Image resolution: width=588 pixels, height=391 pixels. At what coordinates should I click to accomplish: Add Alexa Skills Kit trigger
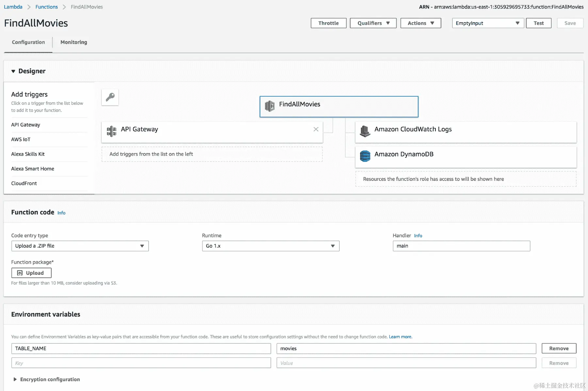(28, 154)
